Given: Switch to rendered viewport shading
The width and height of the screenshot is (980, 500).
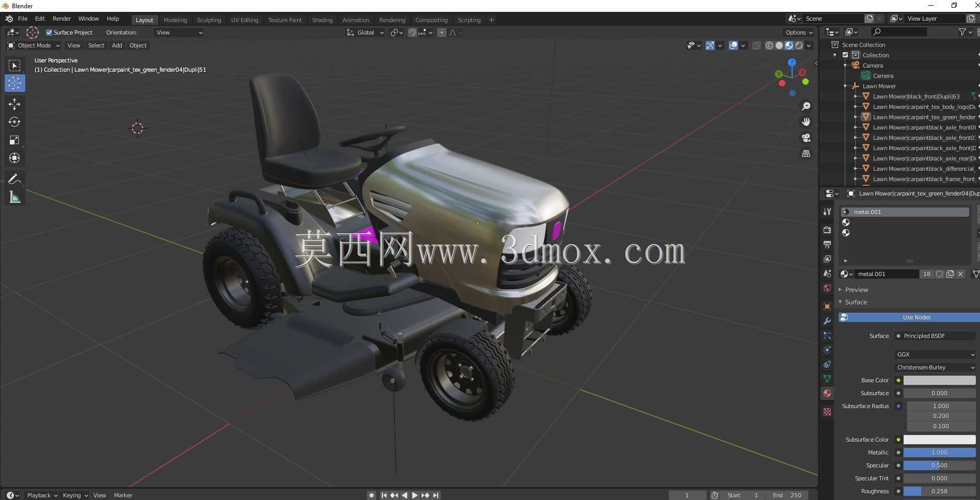Looking at the screenshot, I should (799, 45).
